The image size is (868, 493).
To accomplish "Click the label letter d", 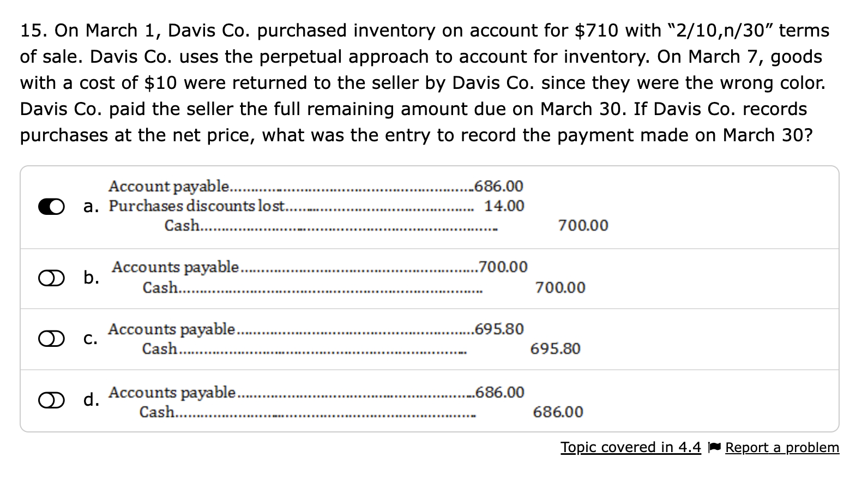I will (x=90, y=399).
